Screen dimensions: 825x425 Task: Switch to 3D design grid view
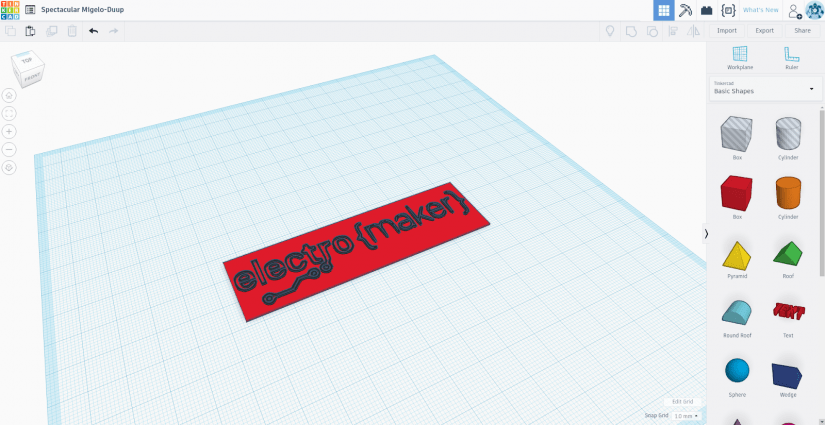[664, 10]
